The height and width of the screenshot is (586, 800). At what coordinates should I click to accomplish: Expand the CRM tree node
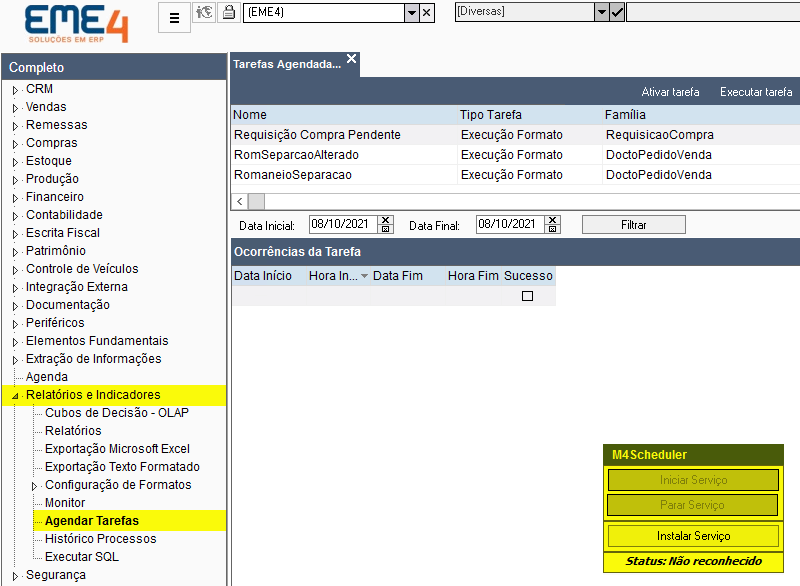coord(15,90)
